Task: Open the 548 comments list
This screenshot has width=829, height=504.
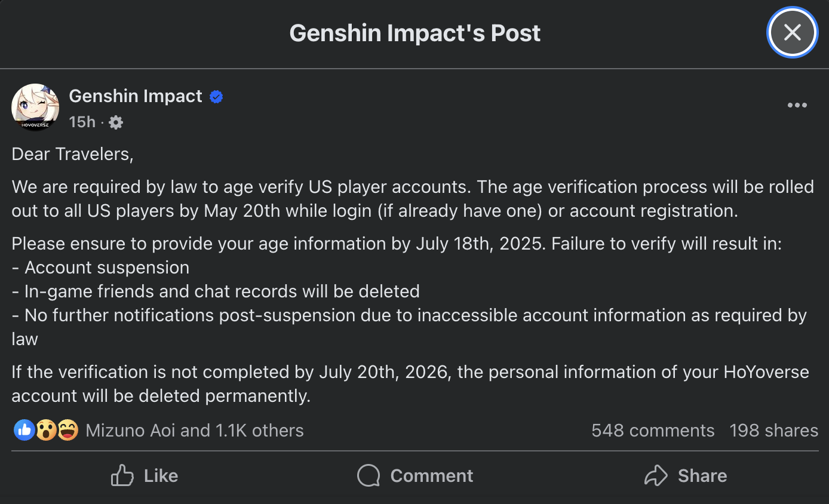Action: pyautogui.click(x=653, y=431)
